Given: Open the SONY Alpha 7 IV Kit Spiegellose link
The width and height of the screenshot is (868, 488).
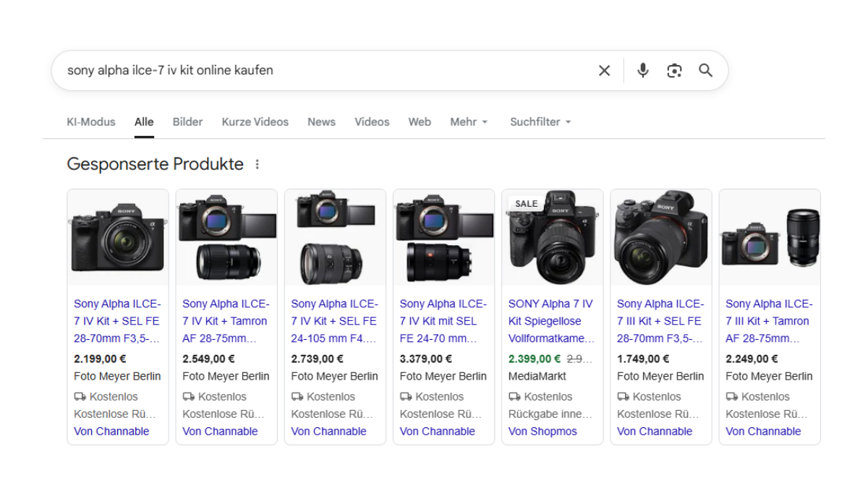Looking at the screenshot, I should coord(552,321).
